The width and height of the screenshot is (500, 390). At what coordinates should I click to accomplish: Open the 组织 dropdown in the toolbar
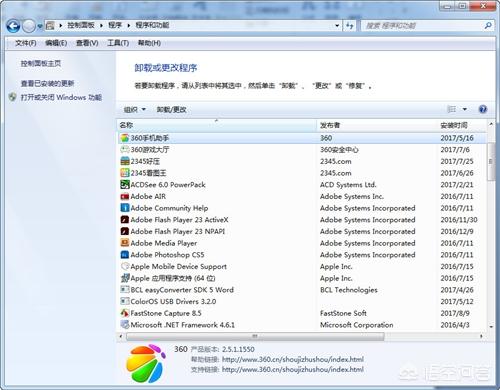(135, 109)
